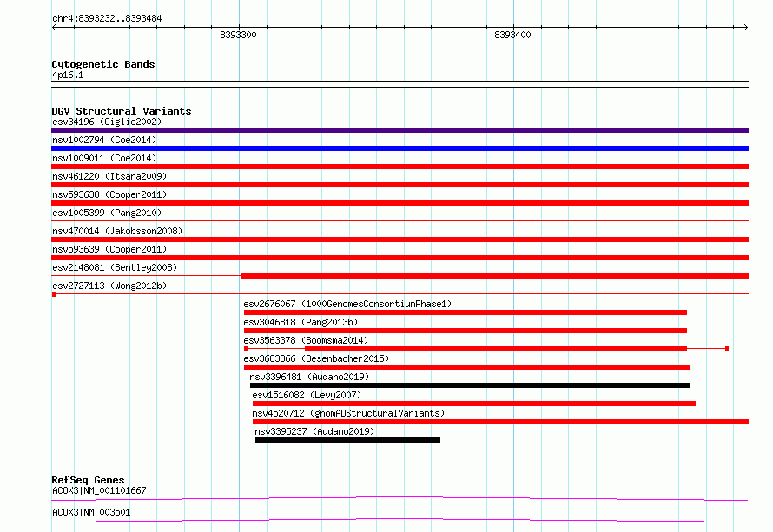773x532 pixels.
Task: Click the red esv3563378 variant bar
Action: pos(496,349)
